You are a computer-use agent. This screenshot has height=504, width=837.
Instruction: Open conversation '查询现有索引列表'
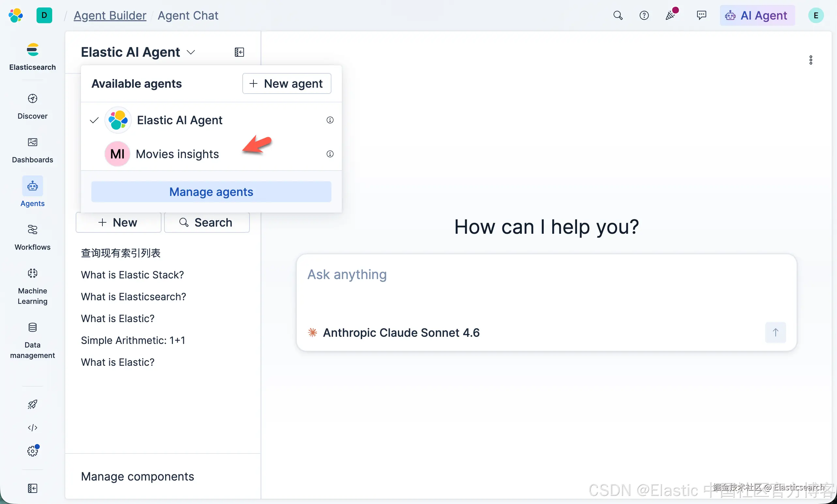tap(121, 253)
